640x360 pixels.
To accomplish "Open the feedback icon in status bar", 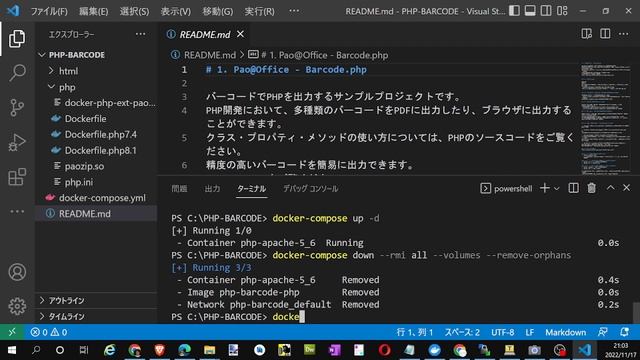I will click(x=603, y=332).
